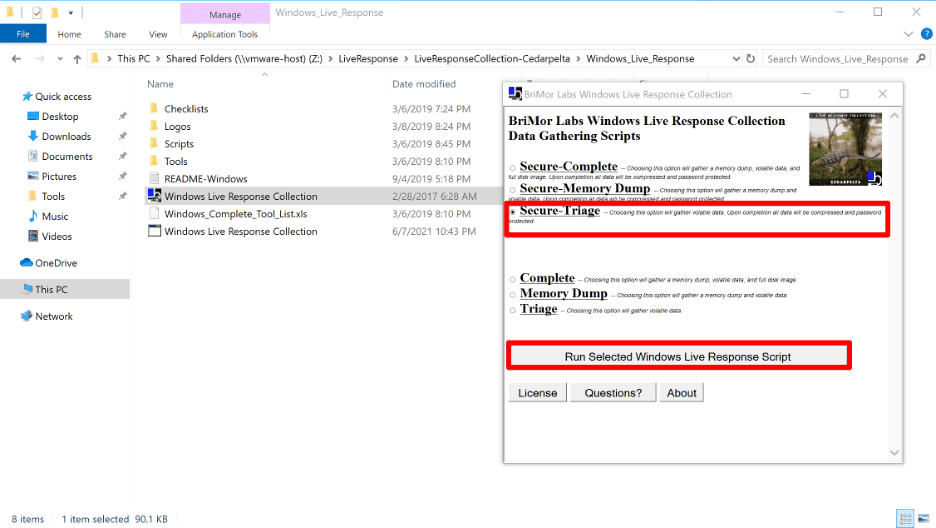The image size is (936, 528).
Task: Expand chevron after This PC in address bar
Action: click(x=158, y=58)
